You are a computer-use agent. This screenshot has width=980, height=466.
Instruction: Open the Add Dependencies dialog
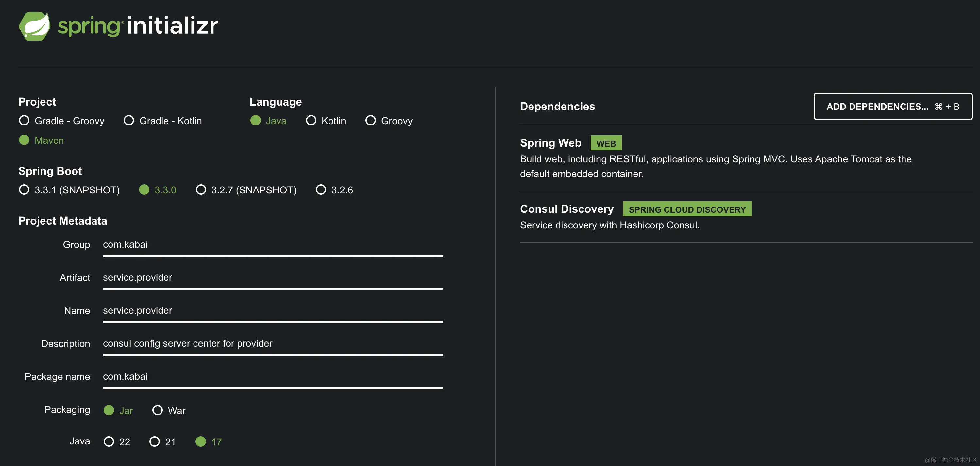[x=892, y=107]
